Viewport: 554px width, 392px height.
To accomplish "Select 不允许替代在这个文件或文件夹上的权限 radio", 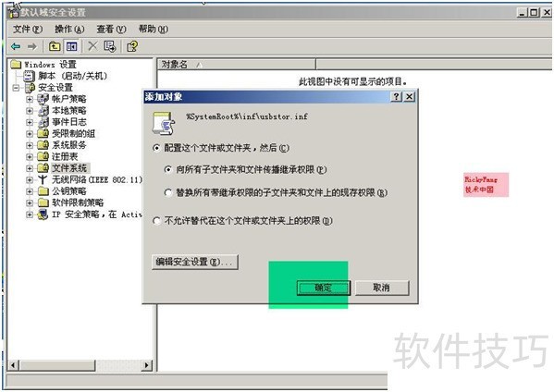I will coord(156,221).
